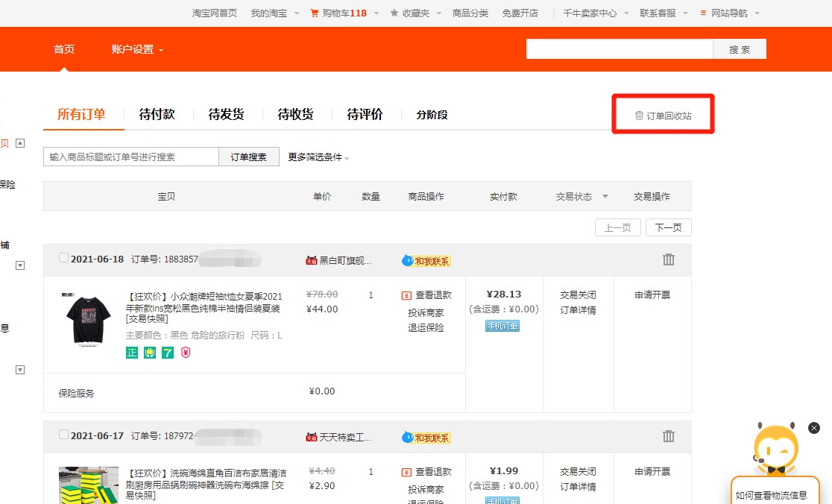The image size is (832, 504).
Task: Click the Taobao mascot assistant
Action: pos(776,448)
